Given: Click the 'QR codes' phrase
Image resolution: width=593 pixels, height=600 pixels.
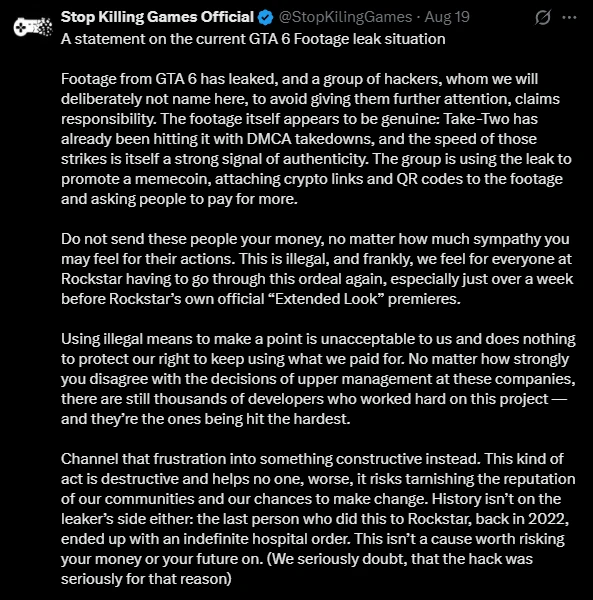Looking at the screenshot, I should coord(430,179).
